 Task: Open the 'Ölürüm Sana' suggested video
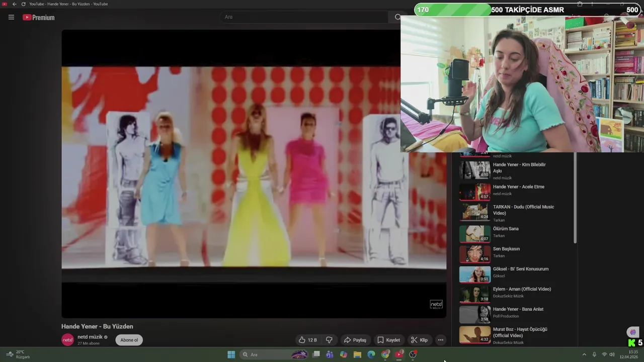click(x=506, y=229)
